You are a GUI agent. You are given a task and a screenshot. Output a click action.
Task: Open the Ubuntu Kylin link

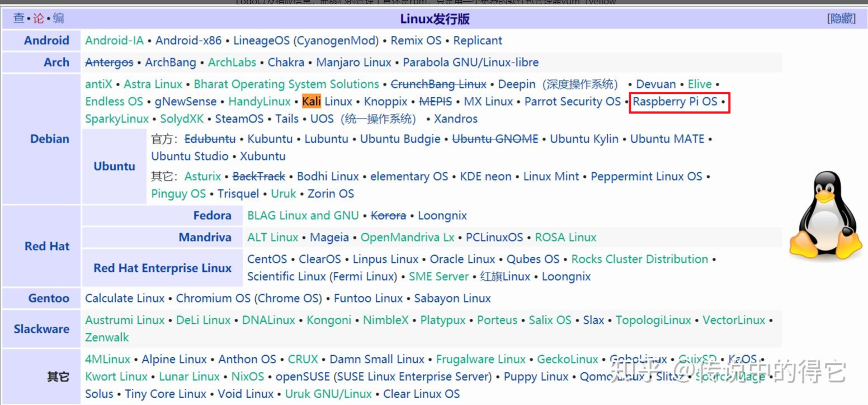[x=584, y=139]
